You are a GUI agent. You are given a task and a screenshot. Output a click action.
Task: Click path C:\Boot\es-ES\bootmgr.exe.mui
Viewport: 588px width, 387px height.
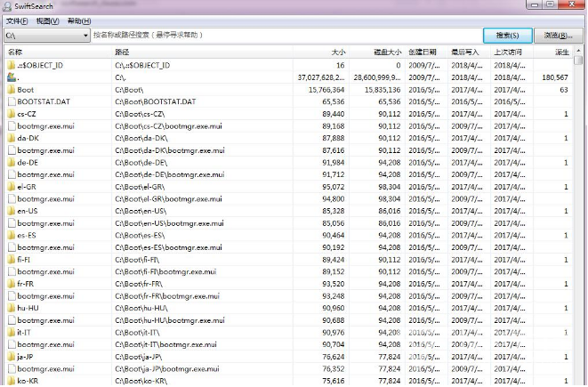[168, 247]
